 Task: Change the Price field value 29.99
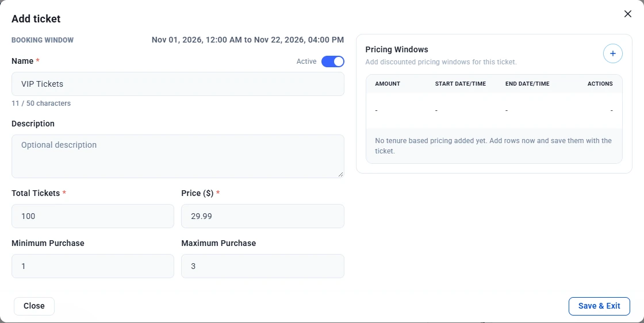coord(262,216)
